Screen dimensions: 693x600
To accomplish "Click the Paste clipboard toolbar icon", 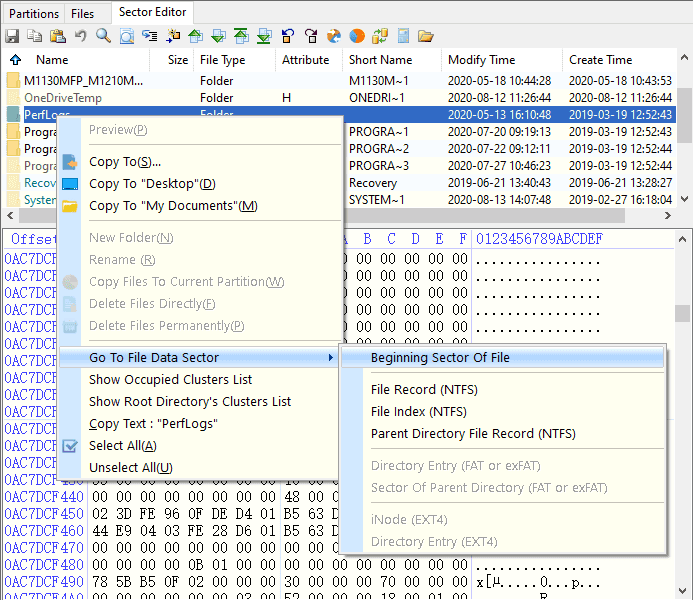I will pyautogui.click(x=58, y=36).
